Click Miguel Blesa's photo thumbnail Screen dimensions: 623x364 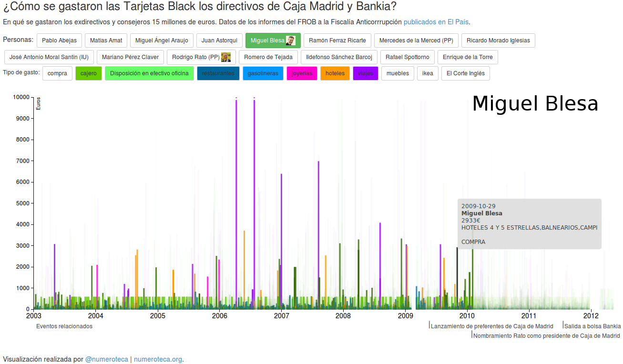pyautogui.click(x=290, y=40)
